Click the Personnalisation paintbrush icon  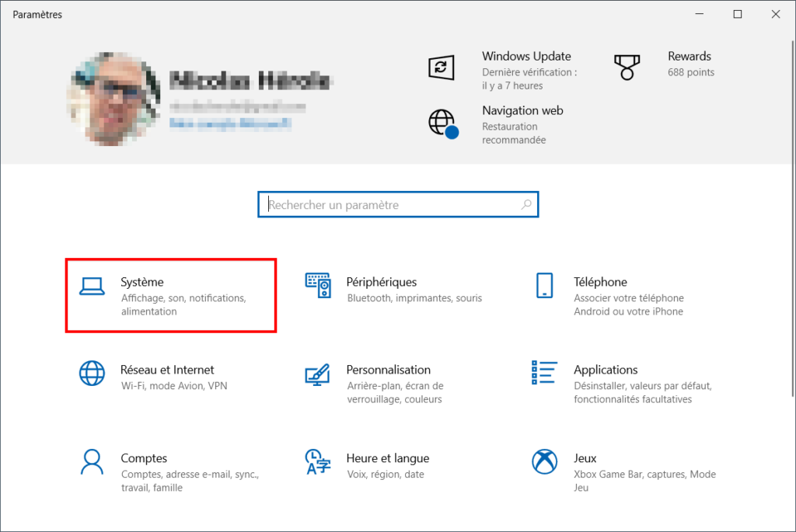coord(318,375)
